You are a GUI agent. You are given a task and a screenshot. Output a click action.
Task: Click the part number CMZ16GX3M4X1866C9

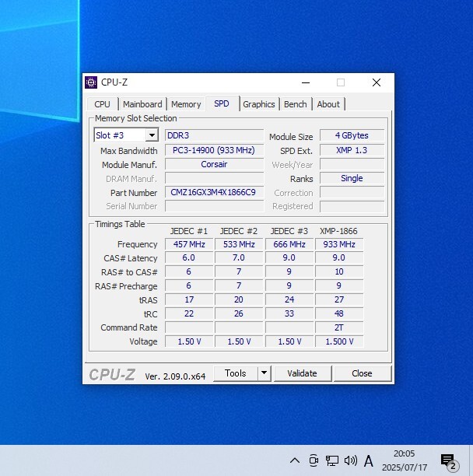(x=215, y=192)
